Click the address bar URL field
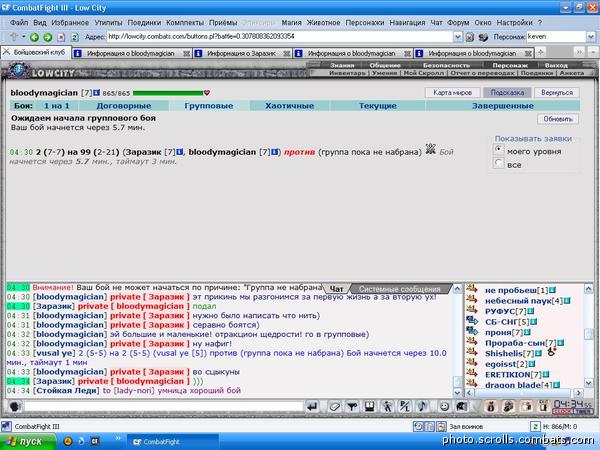The width and height of the screenshot is (600, 450). pos(280,37)
